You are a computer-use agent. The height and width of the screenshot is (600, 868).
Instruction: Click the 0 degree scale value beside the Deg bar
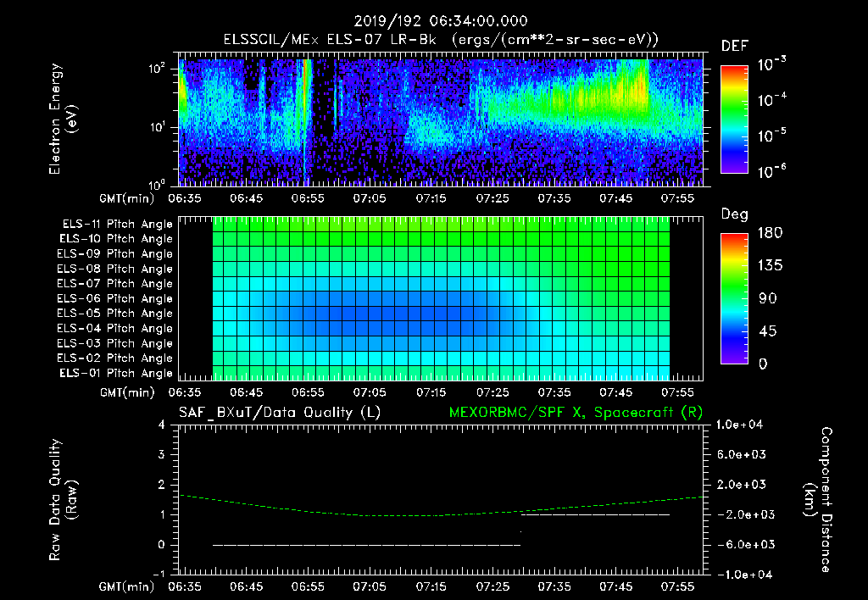click(764, 364)
